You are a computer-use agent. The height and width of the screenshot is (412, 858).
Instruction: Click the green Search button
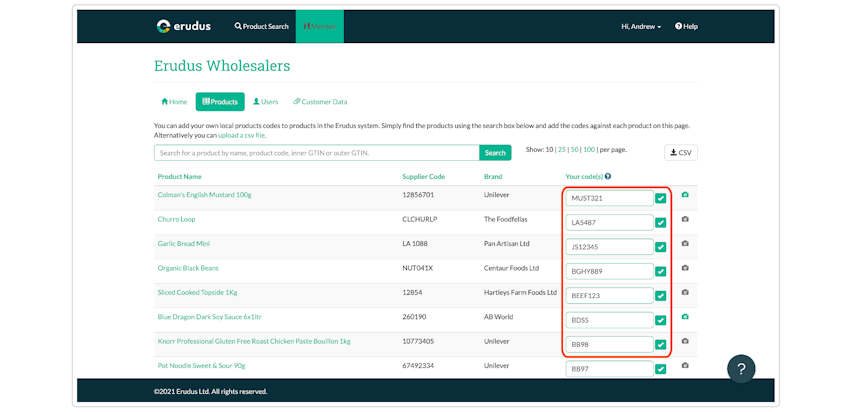click(x=495, y=153)
